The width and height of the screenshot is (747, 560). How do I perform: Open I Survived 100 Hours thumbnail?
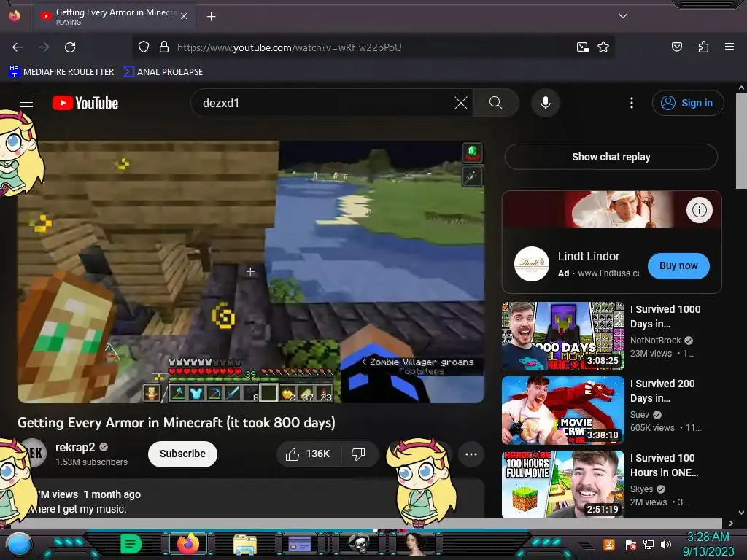[x=563, y=484]
